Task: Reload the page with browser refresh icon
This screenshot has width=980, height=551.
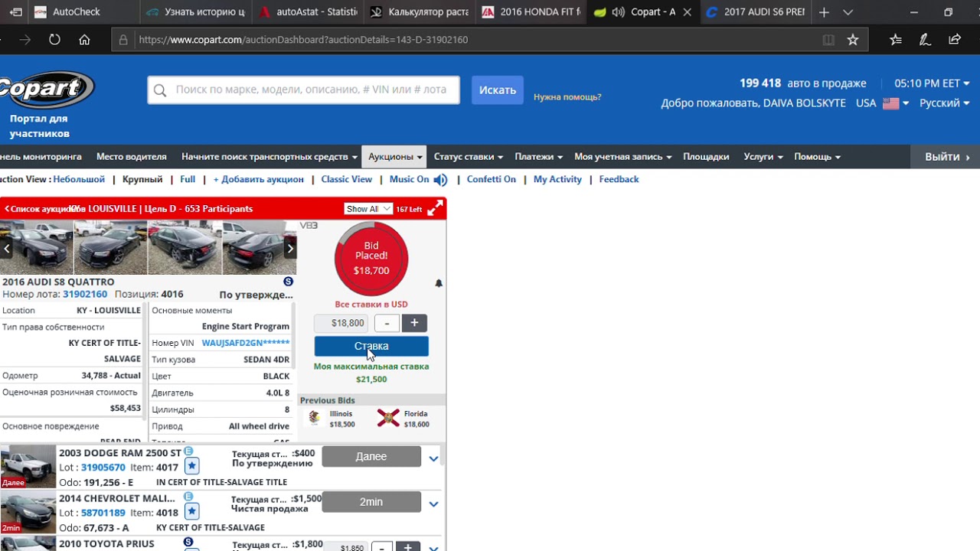Action: tap(54, 40)
